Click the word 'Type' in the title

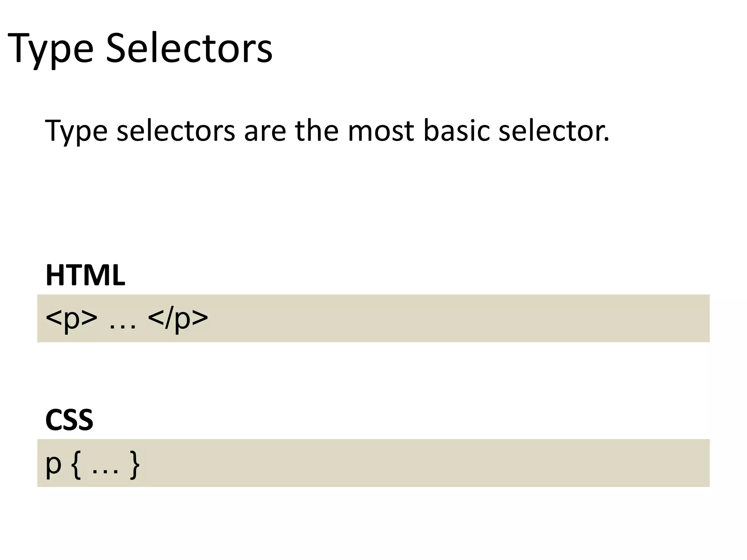pos(50,49)
